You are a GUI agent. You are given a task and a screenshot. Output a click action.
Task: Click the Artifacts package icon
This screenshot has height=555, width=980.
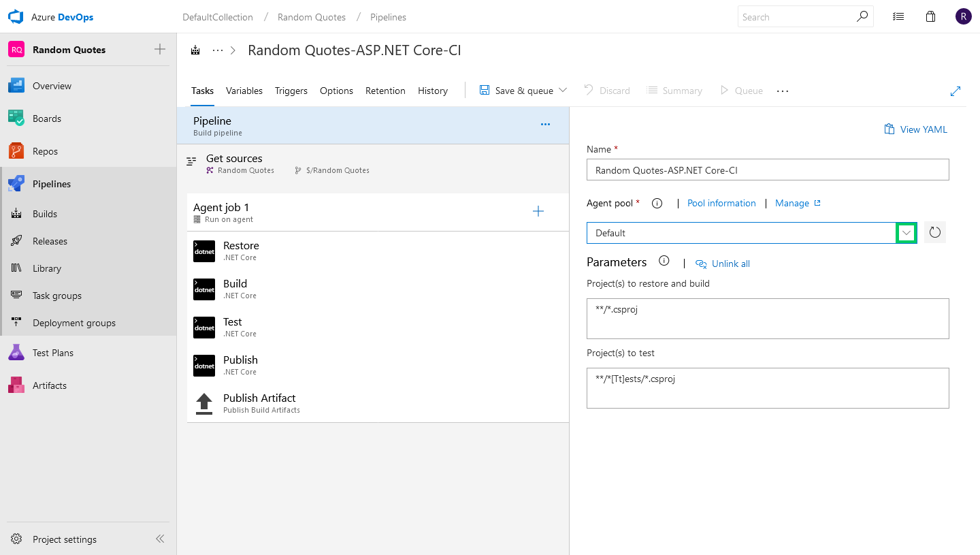point(16,385)
